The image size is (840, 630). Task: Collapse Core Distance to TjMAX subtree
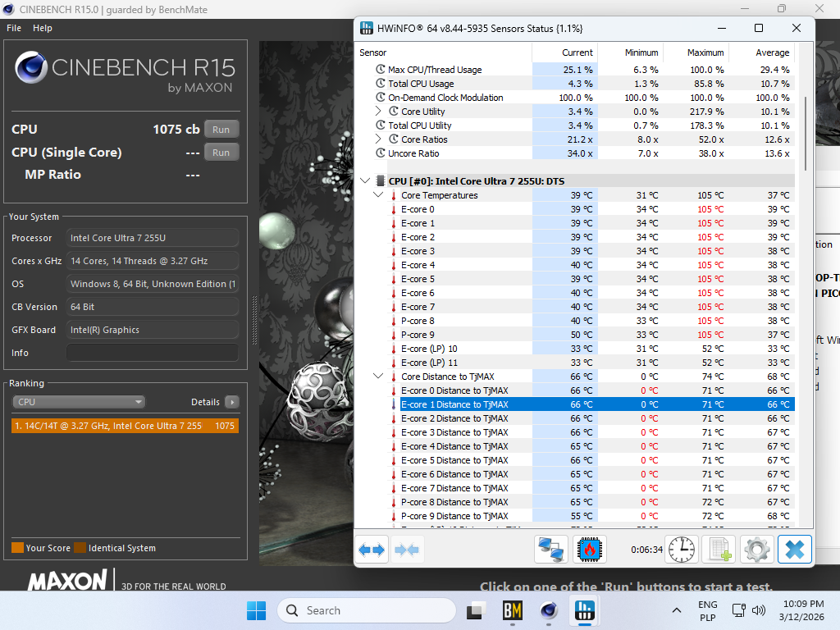click(378, 376)
